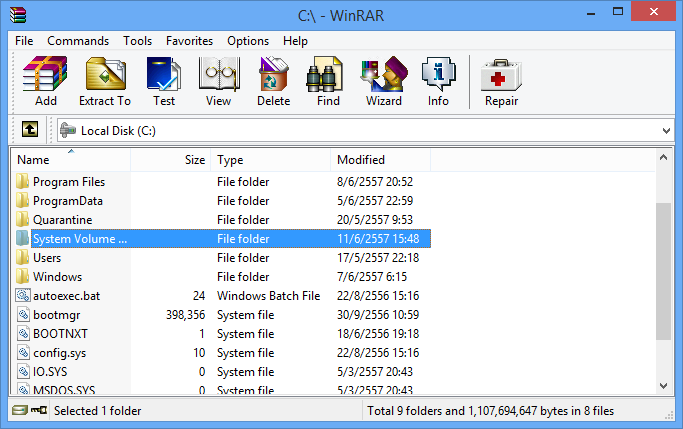Close the WinRAR window
The height and width of the screenshot is (429, 683).
coord(653,12)
